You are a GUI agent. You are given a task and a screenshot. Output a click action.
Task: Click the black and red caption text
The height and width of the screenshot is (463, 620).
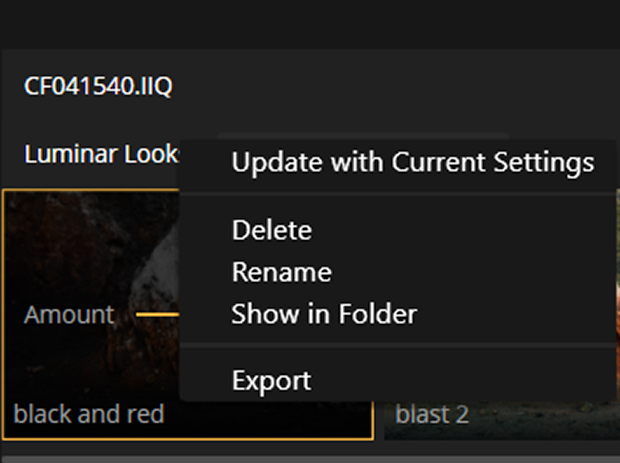pos(89,414)
